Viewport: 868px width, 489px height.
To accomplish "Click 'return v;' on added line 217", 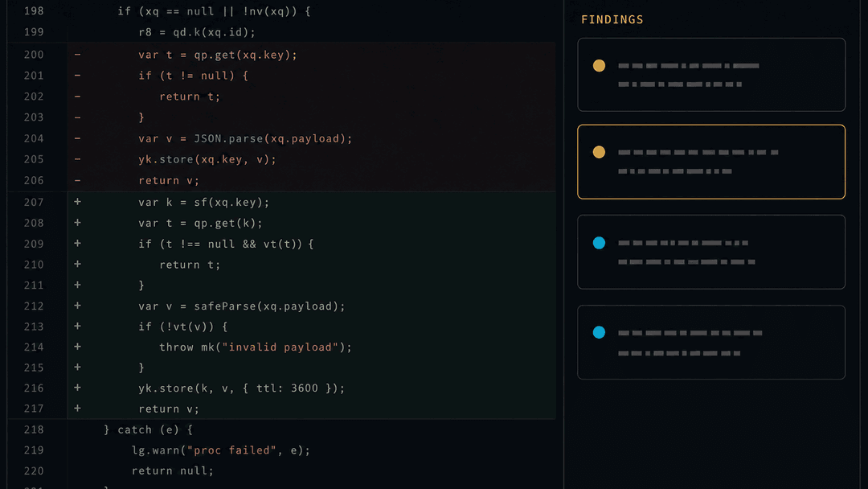I will [169, 409].
